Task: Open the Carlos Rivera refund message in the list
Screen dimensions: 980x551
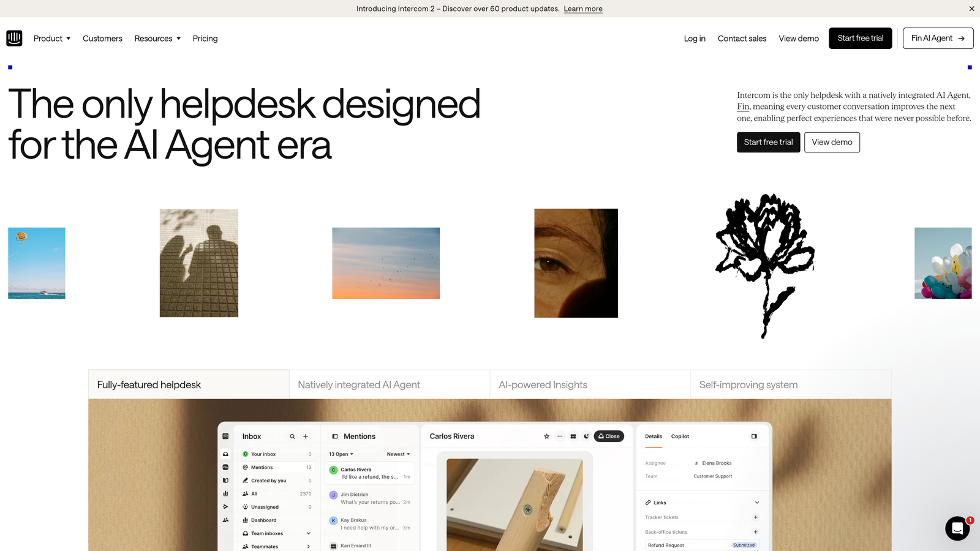Action: (370, 473)
